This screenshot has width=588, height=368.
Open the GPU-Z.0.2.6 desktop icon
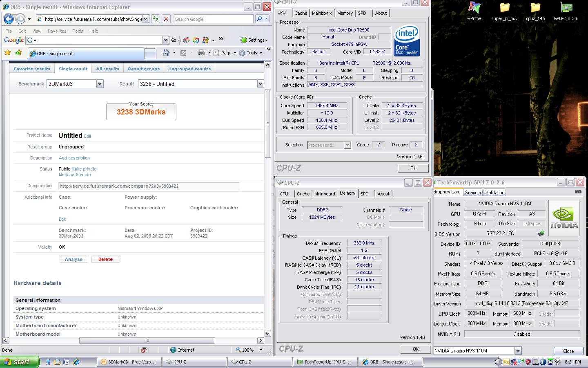pyautogui.click(x=566, y=11)
